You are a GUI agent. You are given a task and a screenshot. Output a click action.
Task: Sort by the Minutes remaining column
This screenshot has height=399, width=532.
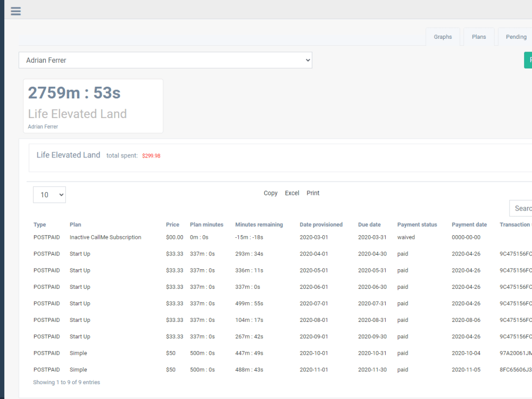(x=260, y=225)
